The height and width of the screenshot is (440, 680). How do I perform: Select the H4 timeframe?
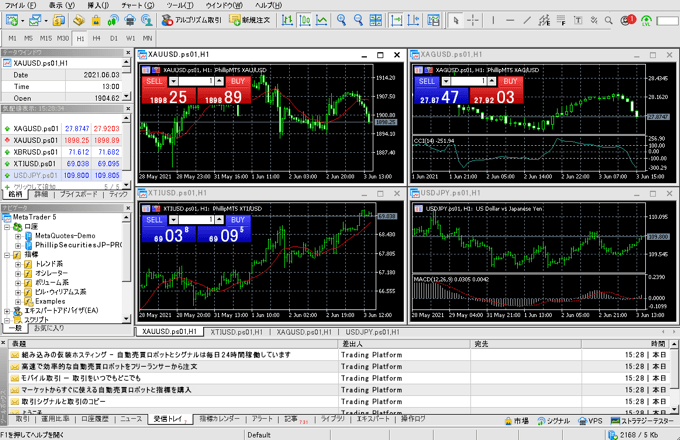pyautogui.click(x=96, y=38)
